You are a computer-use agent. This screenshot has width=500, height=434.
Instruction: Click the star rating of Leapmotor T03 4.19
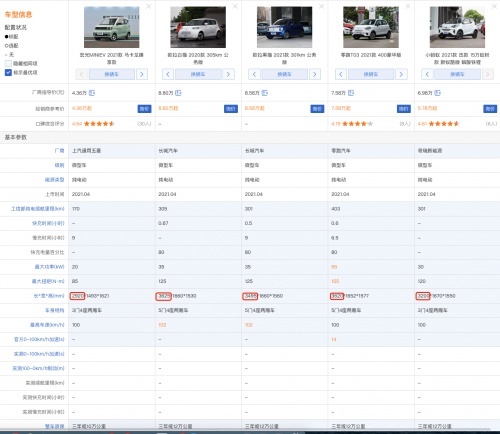point(357,124)
